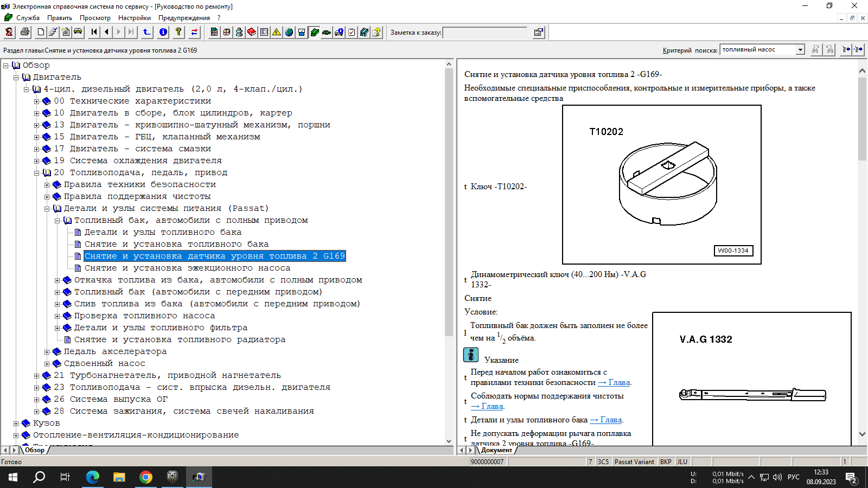Toggle the pressed green book toolbar button
The height and width of the screenshot is (488, 868).
[315, 32]
